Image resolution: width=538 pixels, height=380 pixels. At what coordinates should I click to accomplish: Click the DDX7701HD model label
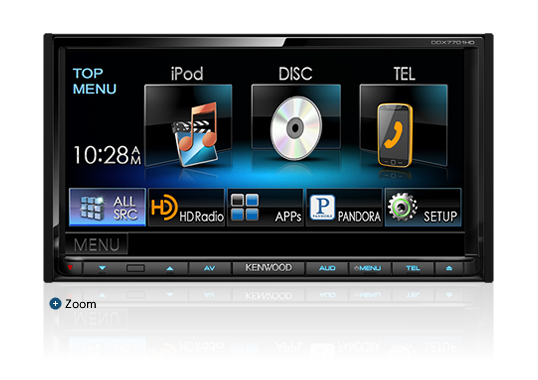point(453,43)
